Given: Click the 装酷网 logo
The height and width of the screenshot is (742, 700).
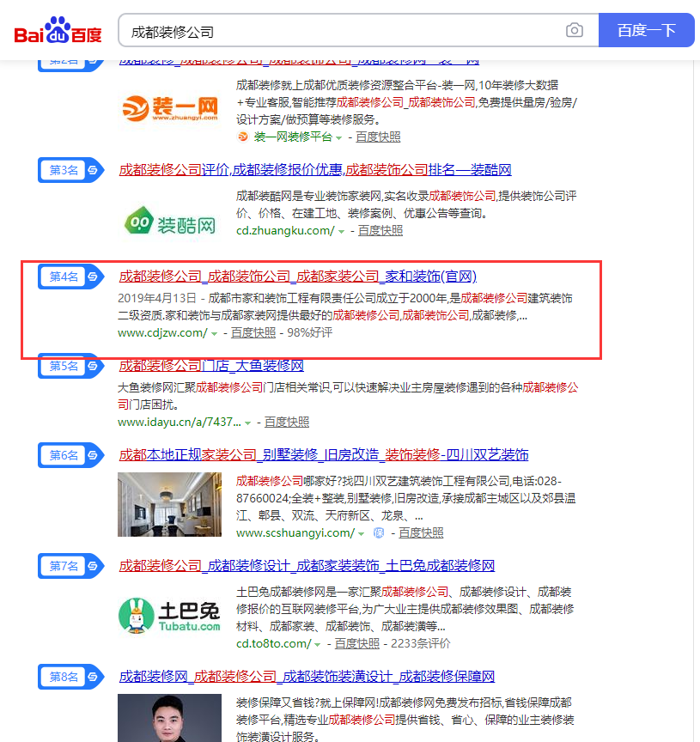Looking at the screenshot, I should pyautogui.click(x=169, y=224).
